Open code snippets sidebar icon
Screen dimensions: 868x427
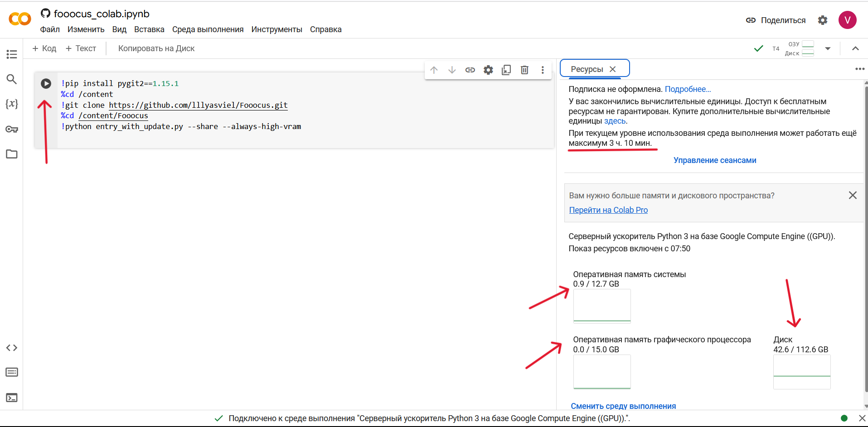click(12, 348)
